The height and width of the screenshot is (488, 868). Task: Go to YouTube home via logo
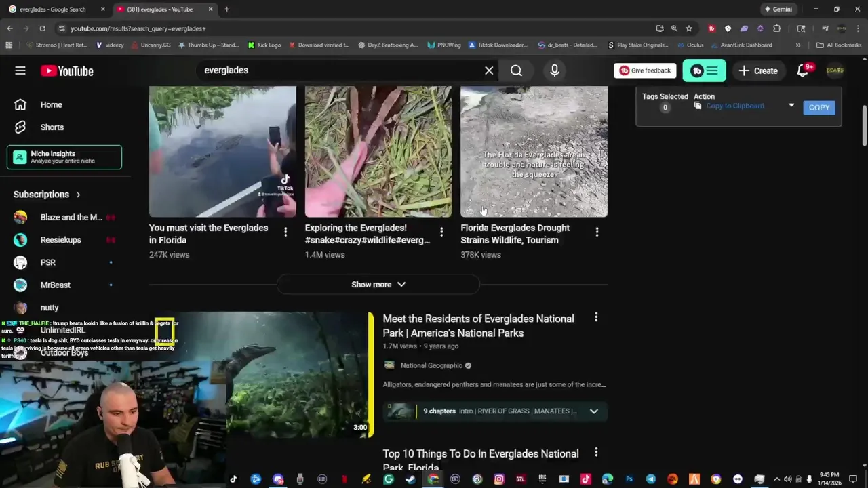[66, 71]
